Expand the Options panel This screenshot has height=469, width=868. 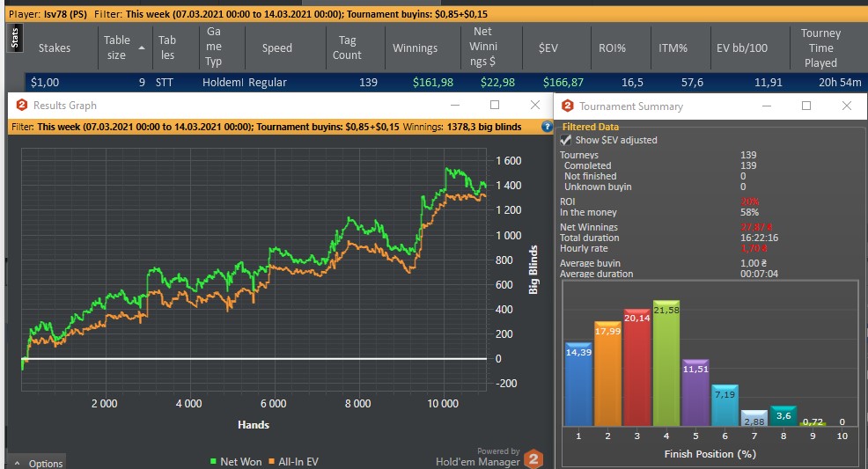click(38, 463)
